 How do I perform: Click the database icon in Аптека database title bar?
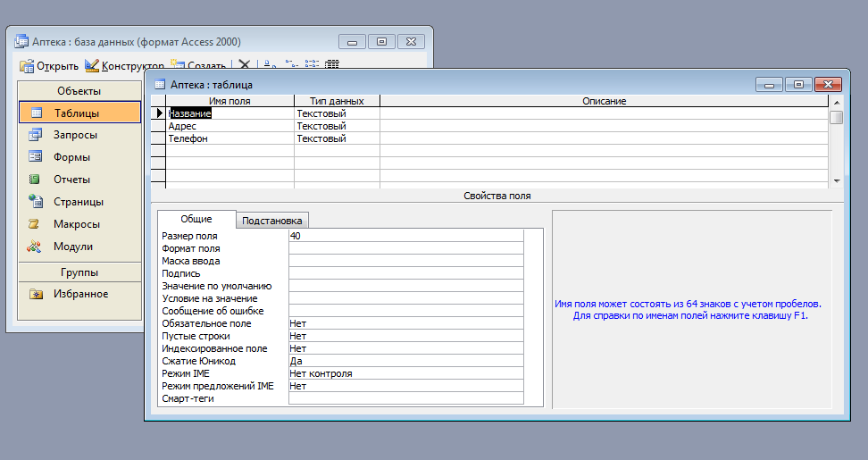pos(21,41)
